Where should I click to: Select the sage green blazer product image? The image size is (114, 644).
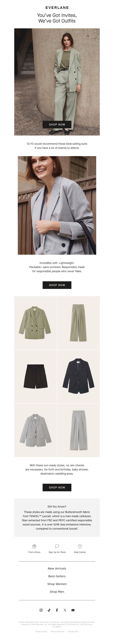[35, 323]
